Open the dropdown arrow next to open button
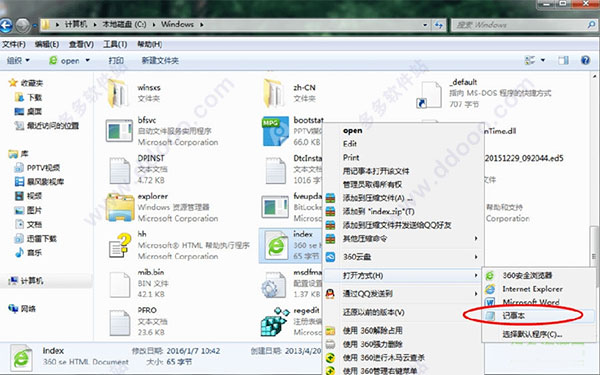600x375 pixels. [x=88, y=60]
